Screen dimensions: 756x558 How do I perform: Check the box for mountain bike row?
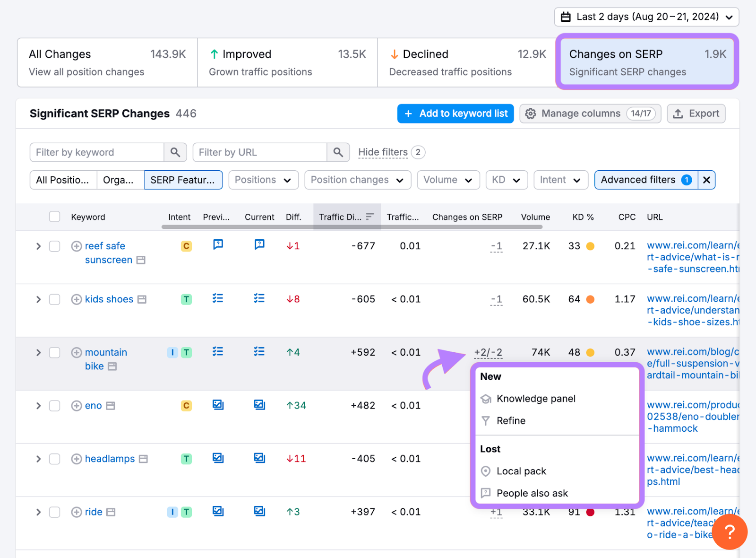55,353
